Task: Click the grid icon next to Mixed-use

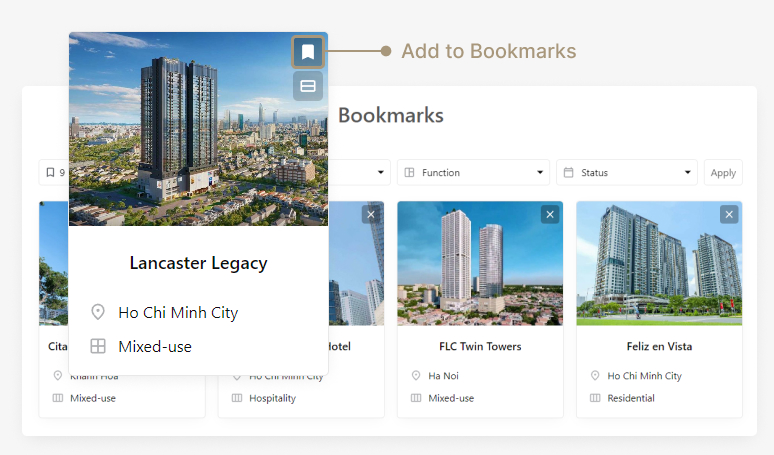Action: [98, 346]
